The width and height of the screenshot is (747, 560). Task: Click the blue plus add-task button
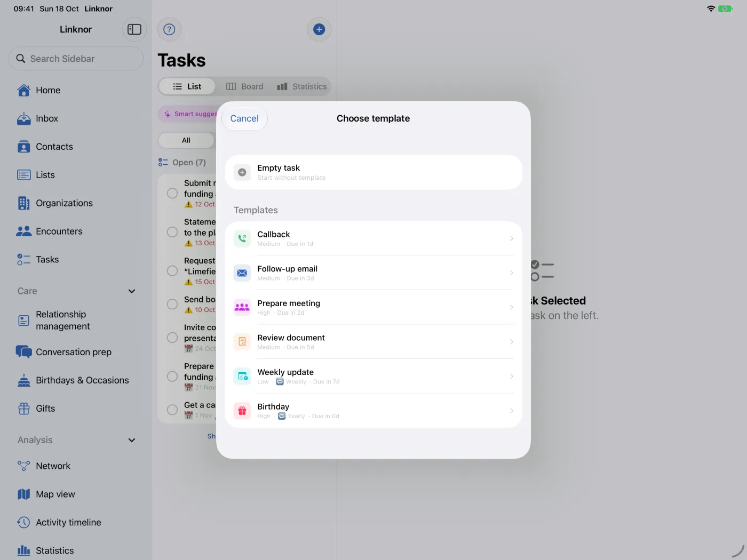point(319,29)
